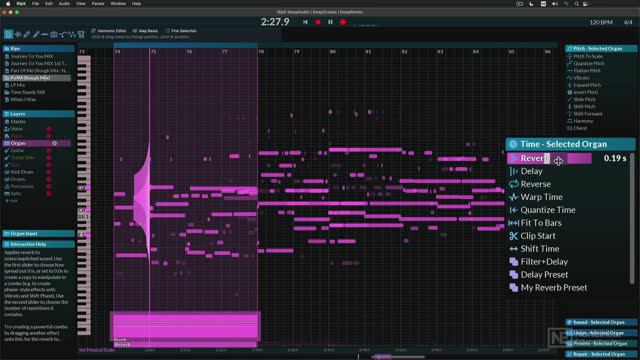
Task: Click the Percussion layer icon
Action: coord(7,187)
